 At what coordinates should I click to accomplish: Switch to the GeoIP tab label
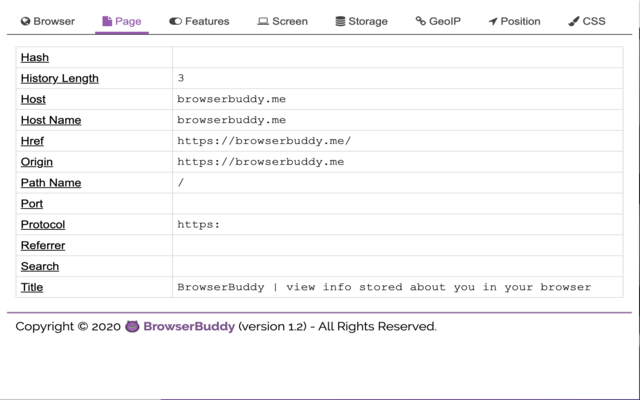pyautogui.click(x=445, y=21)
